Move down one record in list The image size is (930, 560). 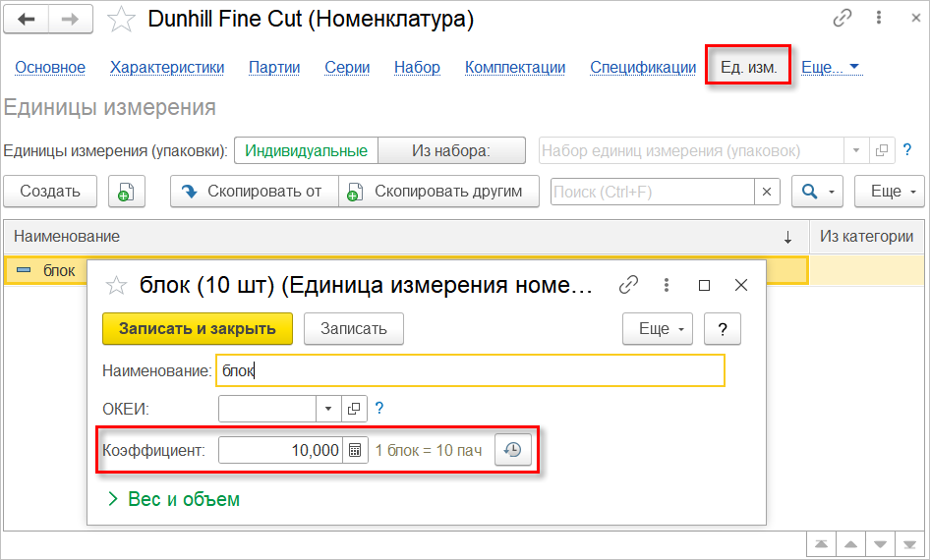click(880, 544)
